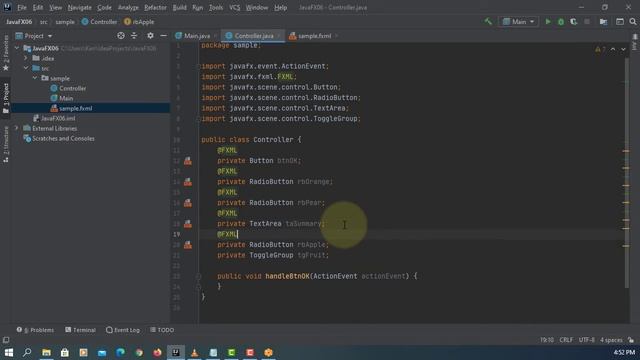Screen dimensions: 640x360
Task: Open the Terminal tool window
Action: click(x=80, y=330)
